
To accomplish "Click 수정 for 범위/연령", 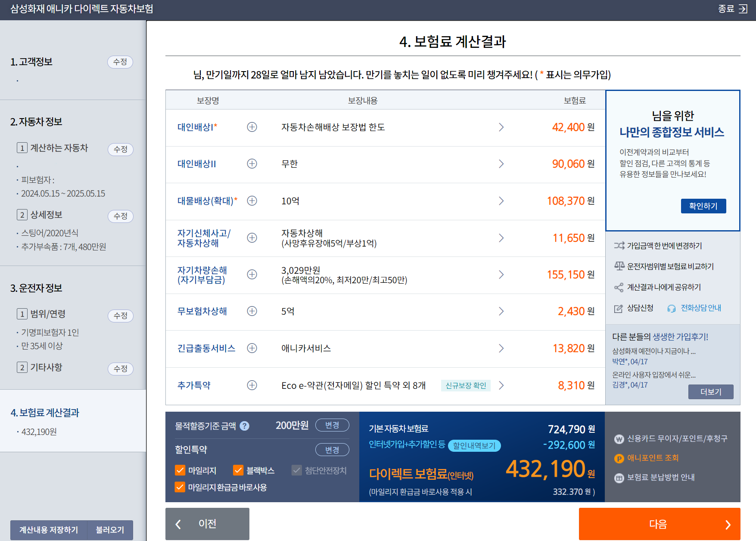I will point(121,316).
